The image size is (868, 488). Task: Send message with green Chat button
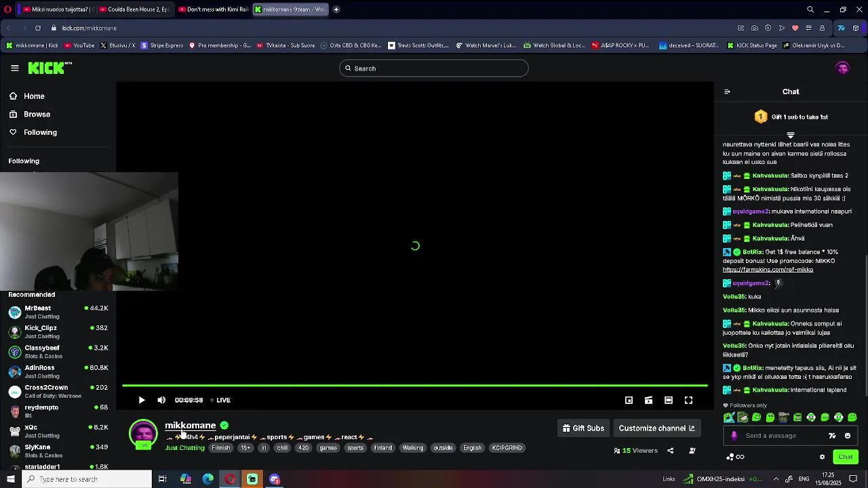point(845,457)
